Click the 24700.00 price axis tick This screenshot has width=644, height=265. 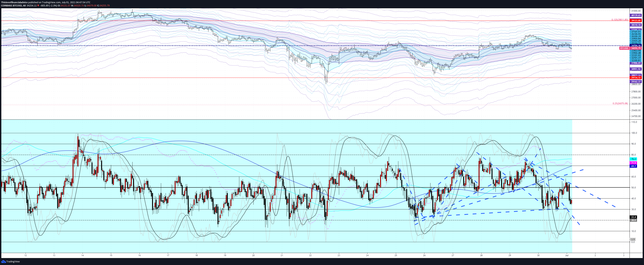click(x=636, y=116)
